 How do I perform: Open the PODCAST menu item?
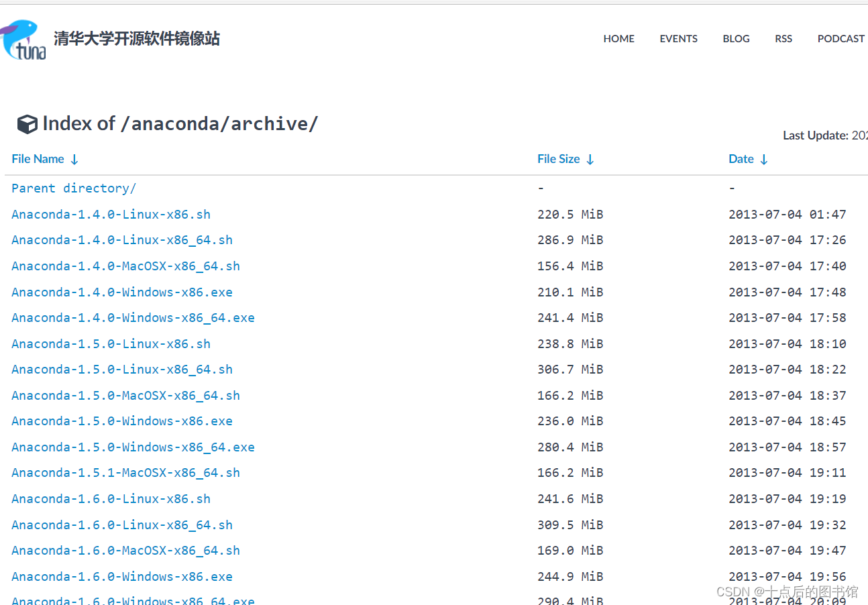[841, 39]
